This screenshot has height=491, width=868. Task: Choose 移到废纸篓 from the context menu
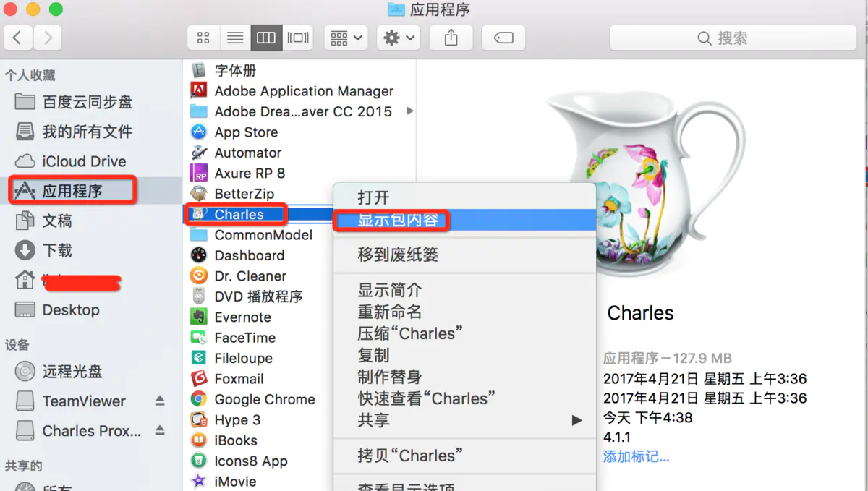point(464,255)
